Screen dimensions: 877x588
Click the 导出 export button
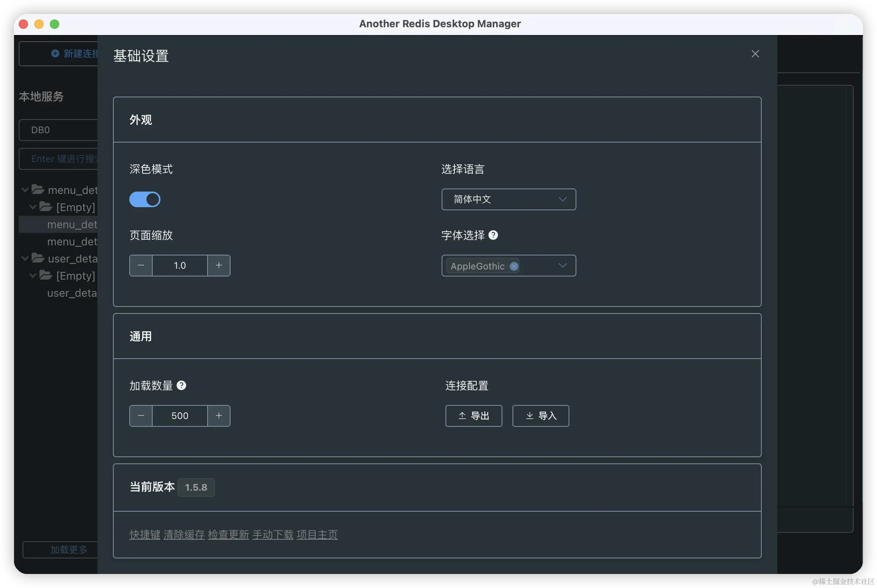click(x=474, y=416)
